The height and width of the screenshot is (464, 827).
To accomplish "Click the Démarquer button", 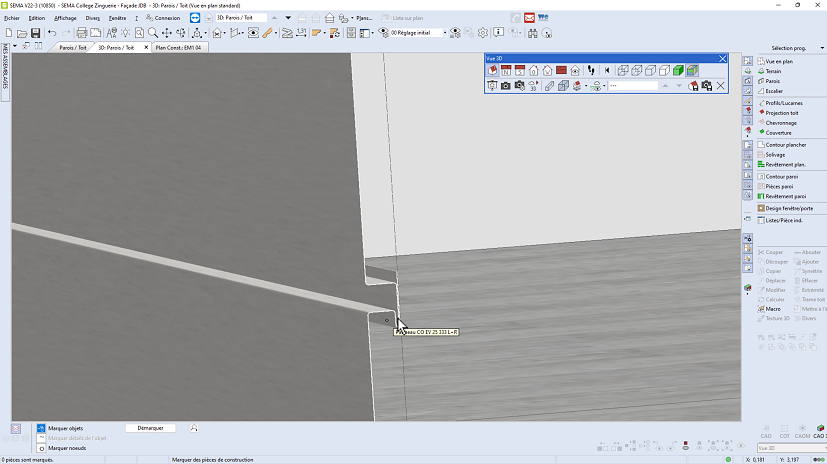I will 150,428.
